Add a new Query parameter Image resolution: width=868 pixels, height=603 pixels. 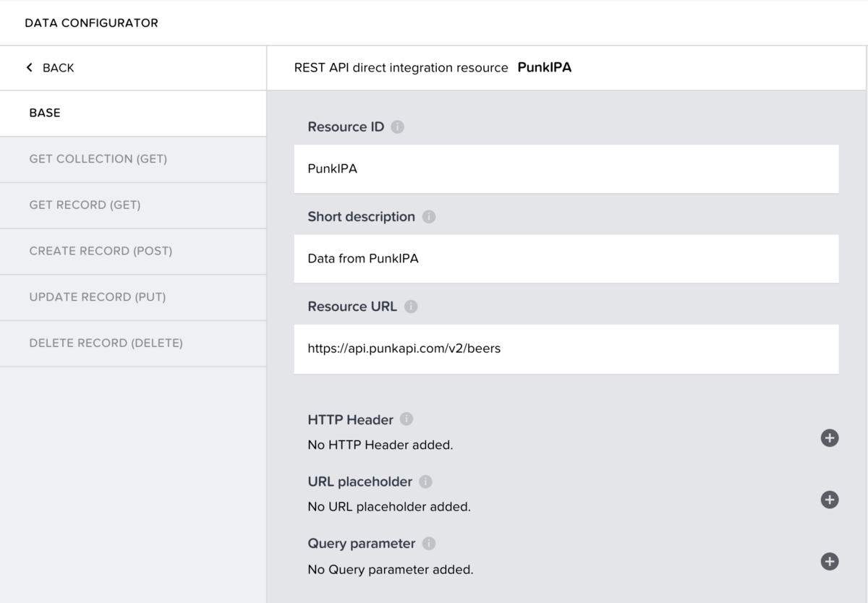click(830, 562)
